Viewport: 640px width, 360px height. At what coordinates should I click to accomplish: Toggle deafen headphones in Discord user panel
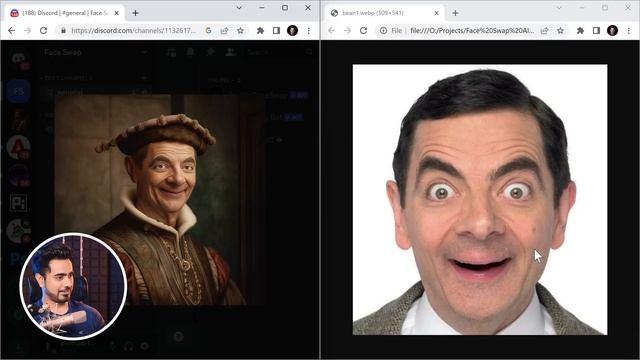[x=129, y=346]
